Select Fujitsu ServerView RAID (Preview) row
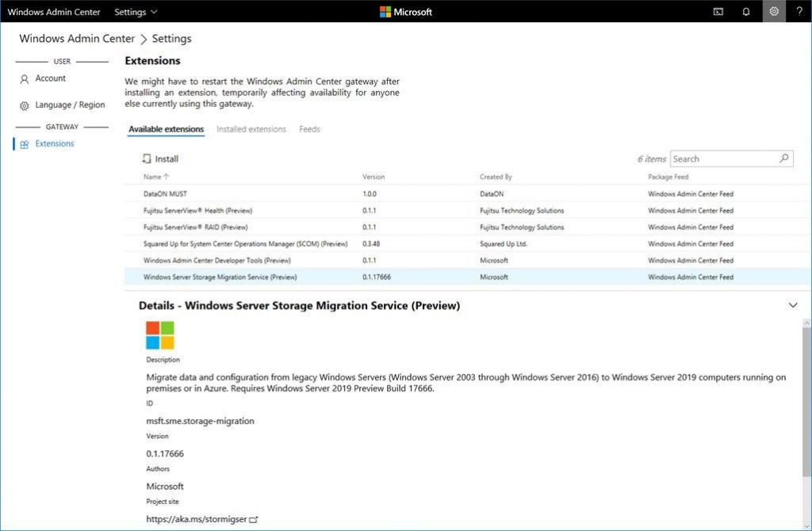Image resolution: width=812 pixels, height=531 pixels. [x=468, y=227]
